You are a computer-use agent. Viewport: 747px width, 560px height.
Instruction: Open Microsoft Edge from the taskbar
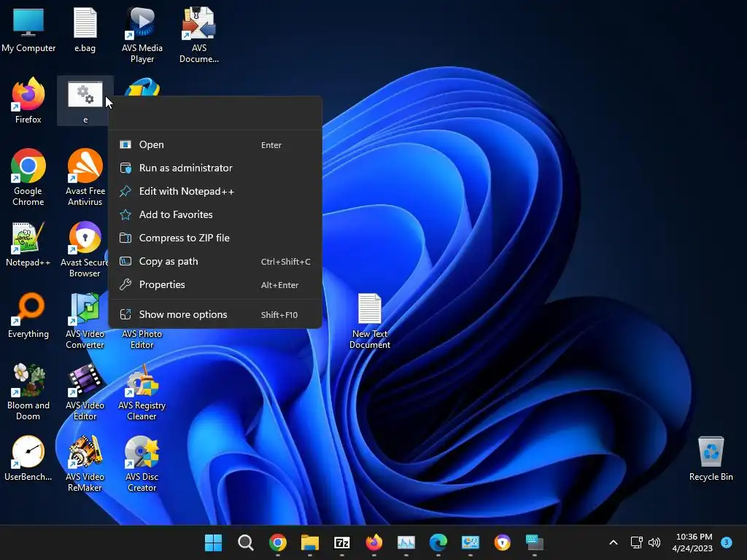point(438,542)
